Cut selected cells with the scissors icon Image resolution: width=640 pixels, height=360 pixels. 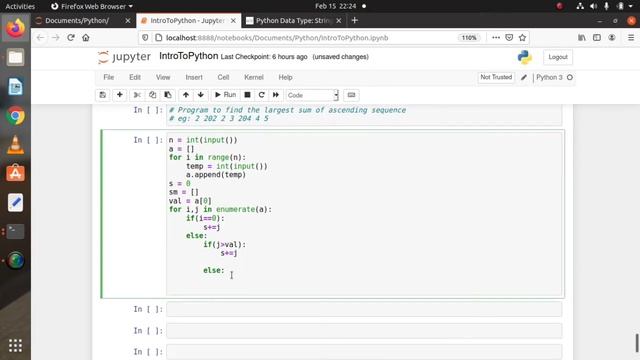[x=137, y=95]
